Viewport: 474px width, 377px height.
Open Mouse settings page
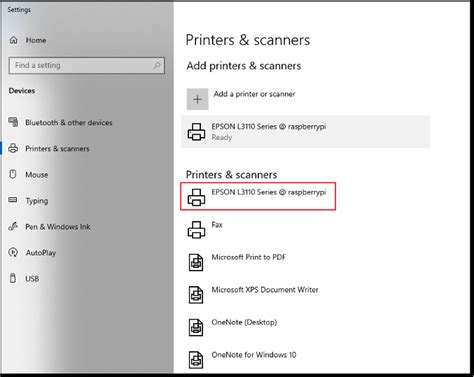pyautogui.click(x=37, y=175)
